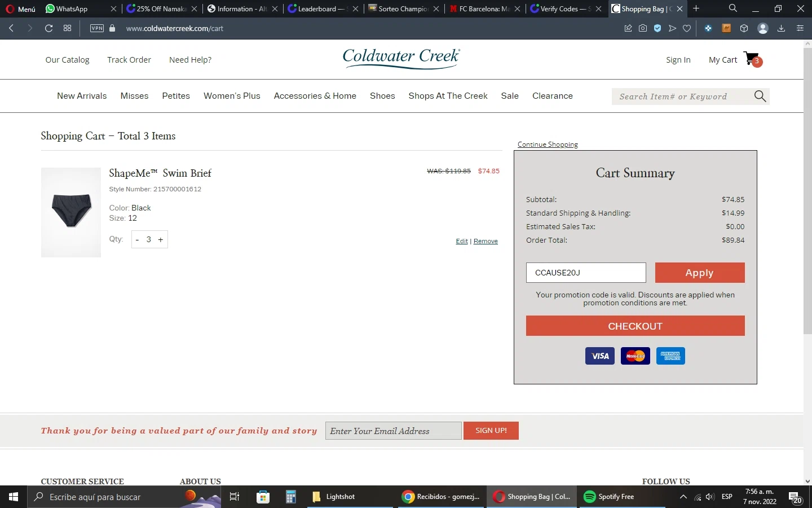Screen dimensions: 812x508
Task: Open the ad blocker shield icon
Action: (x=657, y=28)
